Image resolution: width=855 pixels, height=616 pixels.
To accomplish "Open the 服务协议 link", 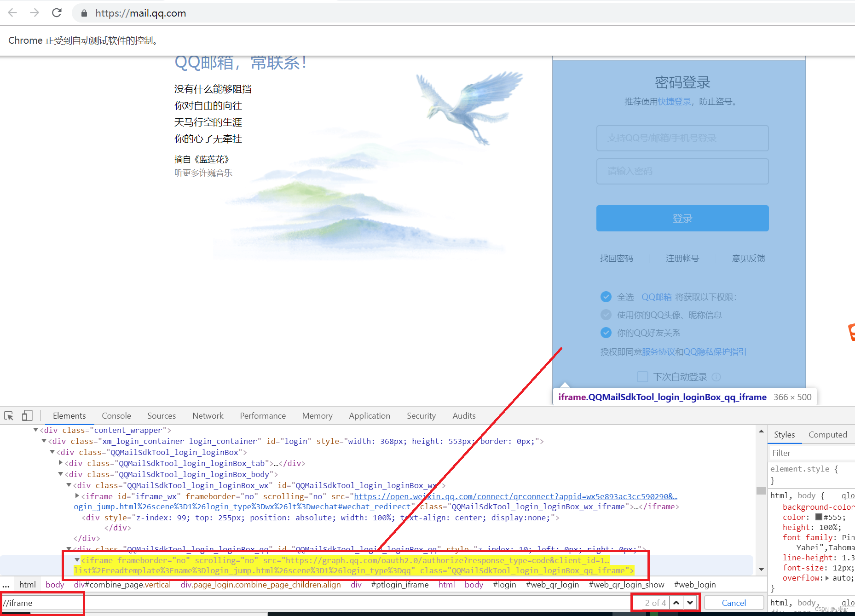I will (659, 352).
